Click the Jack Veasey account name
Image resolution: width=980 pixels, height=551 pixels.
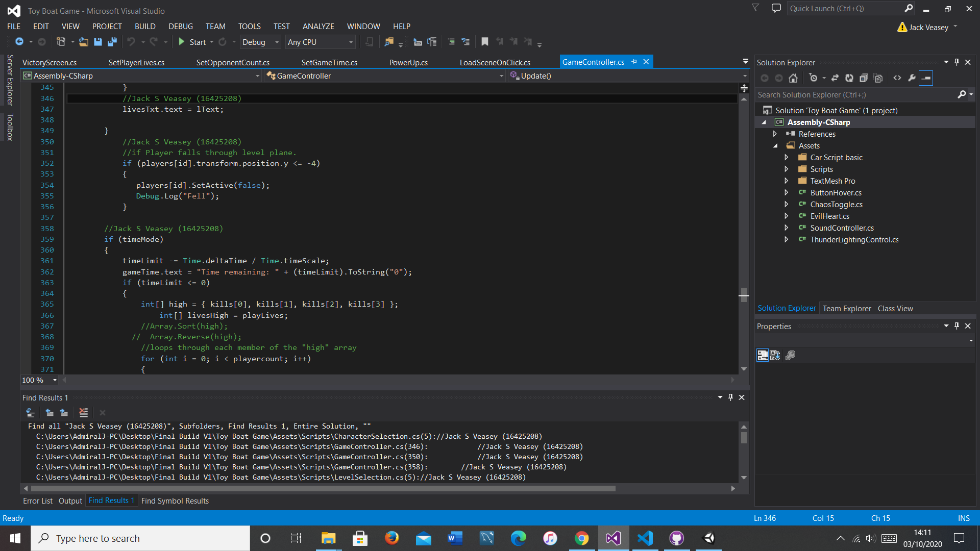pos(928,28)
